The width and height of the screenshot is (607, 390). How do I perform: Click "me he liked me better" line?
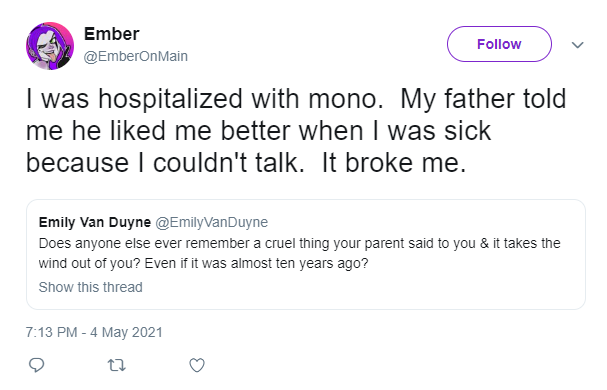pos(157,131)
